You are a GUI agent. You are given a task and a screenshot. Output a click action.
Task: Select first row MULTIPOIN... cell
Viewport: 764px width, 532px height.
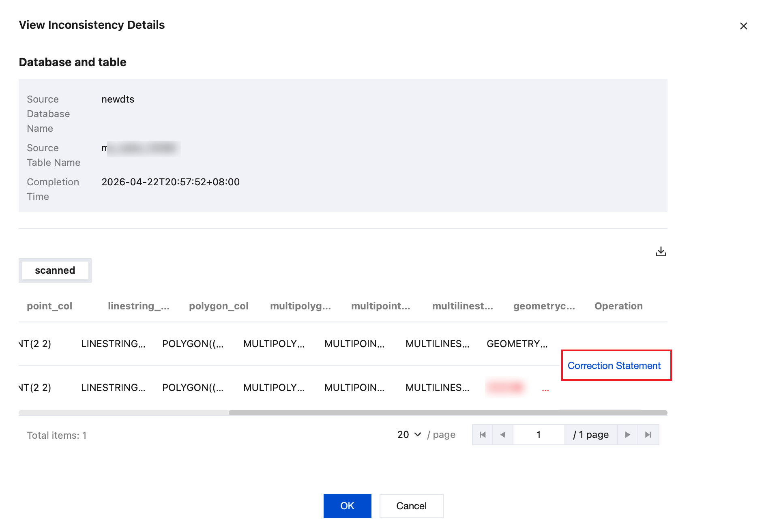coord(354,344)
